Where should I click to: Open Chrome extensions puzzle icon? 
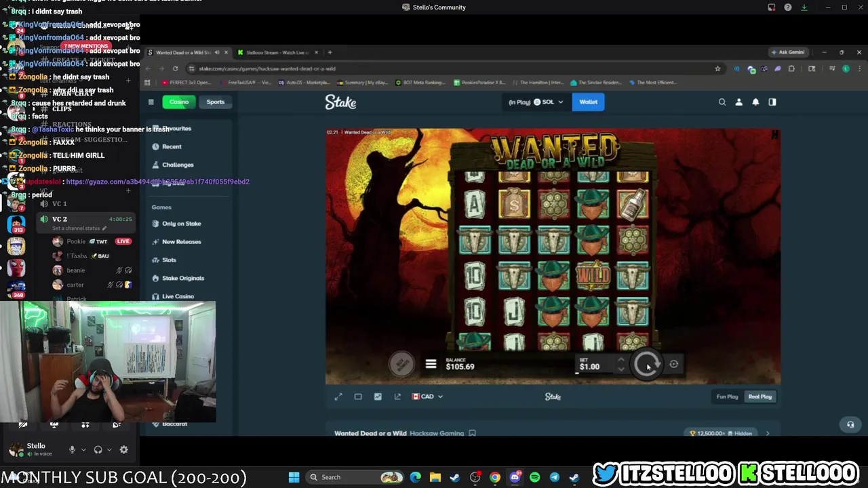(791, 68)
